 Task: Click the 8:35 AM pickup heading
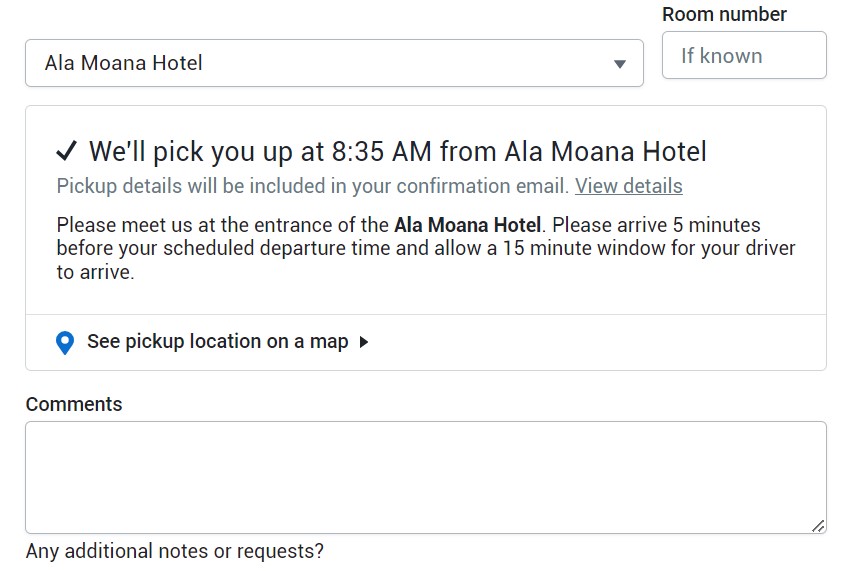[x=397, y=152]
